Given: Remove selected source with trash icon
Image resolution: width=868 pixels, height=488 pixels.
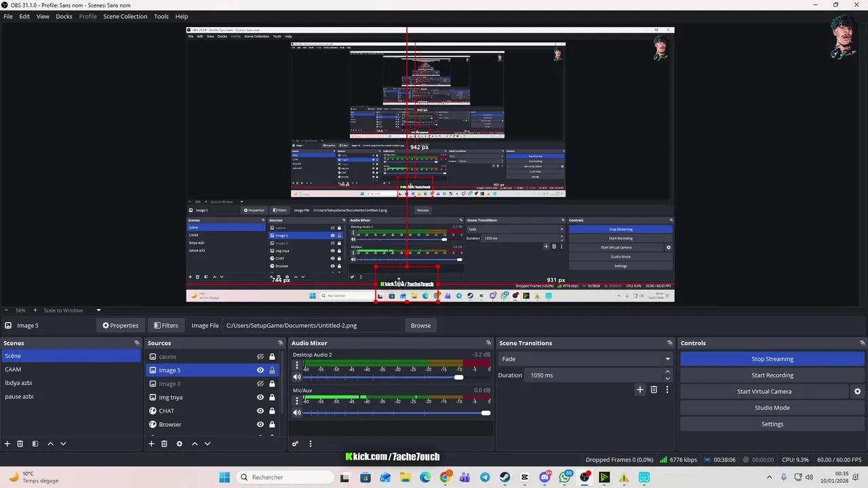Looking at the screenshot, I should [x=164, y=443].
